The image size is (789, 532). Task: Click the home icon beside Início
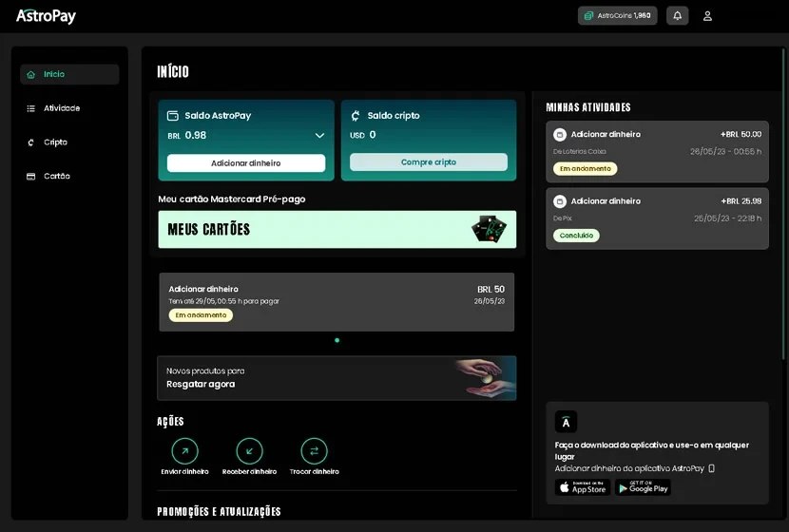click(x=30, y=74)
